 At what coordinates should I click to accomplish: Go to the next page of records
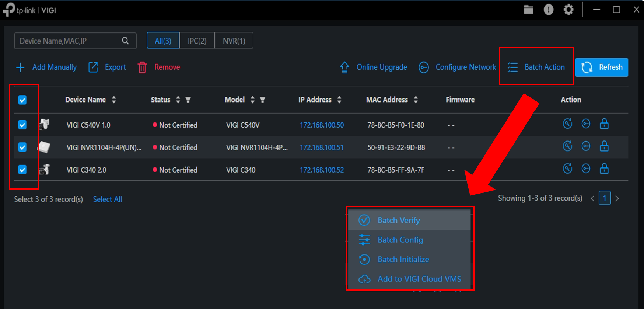(617, 198)
